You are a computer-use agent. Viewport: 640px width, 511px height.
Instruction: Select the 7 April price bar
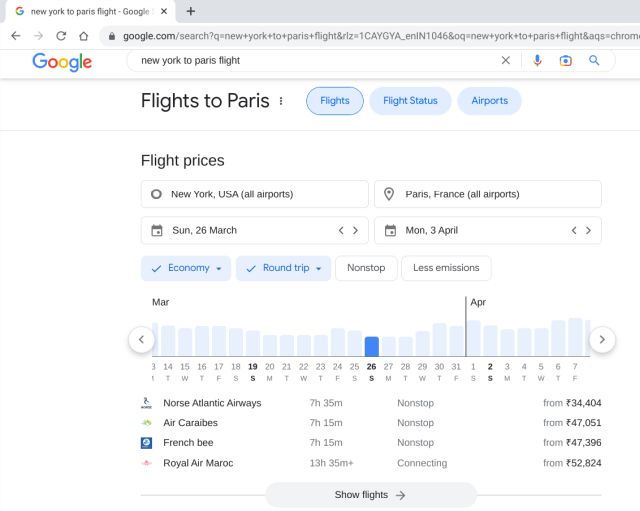pos(575,337)
